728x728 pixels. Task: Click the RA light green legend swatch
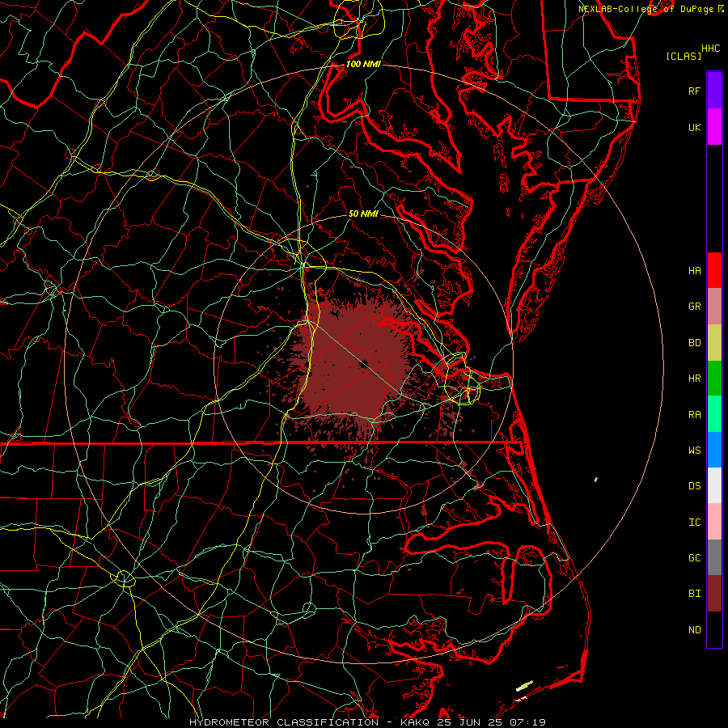(714, 413)
